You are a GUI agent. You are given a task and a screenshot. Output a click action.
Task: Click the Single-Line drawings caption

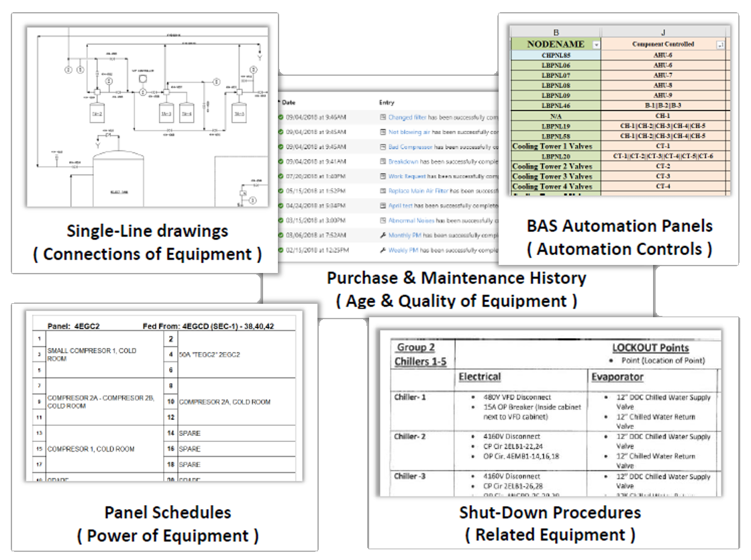pyautogui.click(x=147, y=231)
